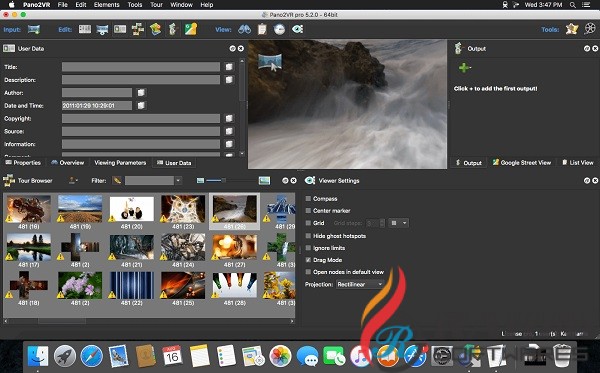
Task: Undock the Viewer Settings panel
Action: [587, 181]
